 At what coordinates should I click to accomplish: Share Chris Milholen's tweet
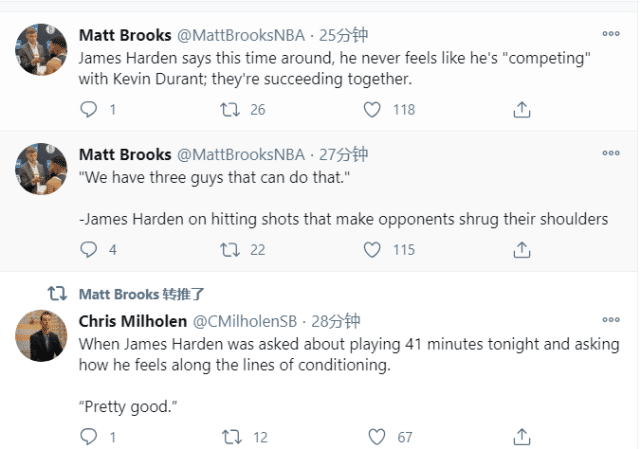point(520,436)
